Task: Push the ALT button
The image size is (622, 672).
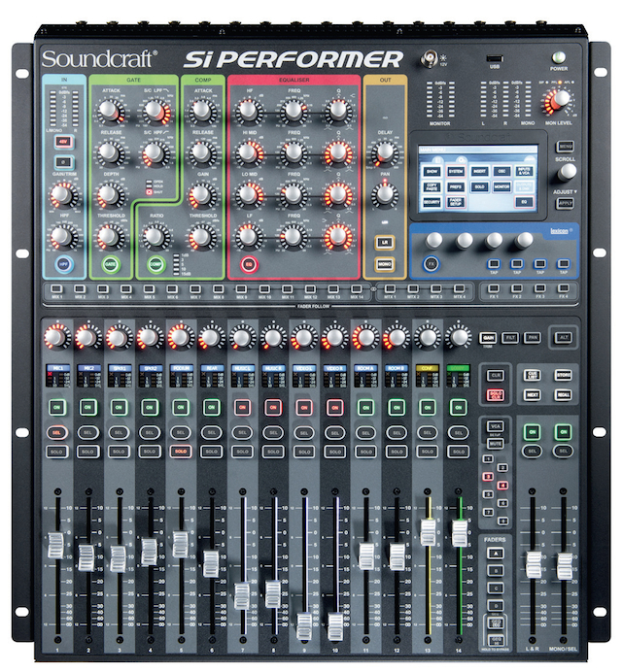Action: point(564,338)
